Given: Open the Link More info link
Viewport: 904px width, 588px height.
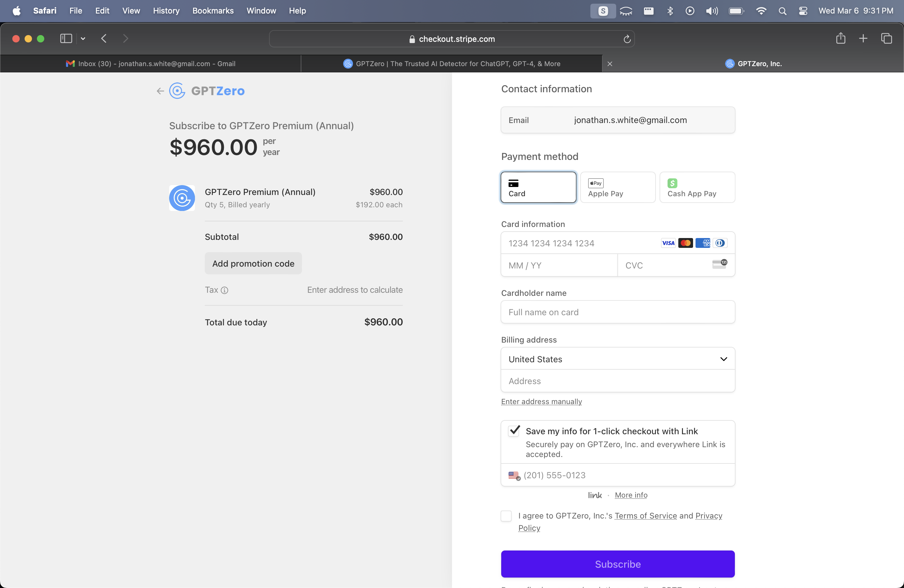Looking at the screenshot, I should click(x=631, y=495).
